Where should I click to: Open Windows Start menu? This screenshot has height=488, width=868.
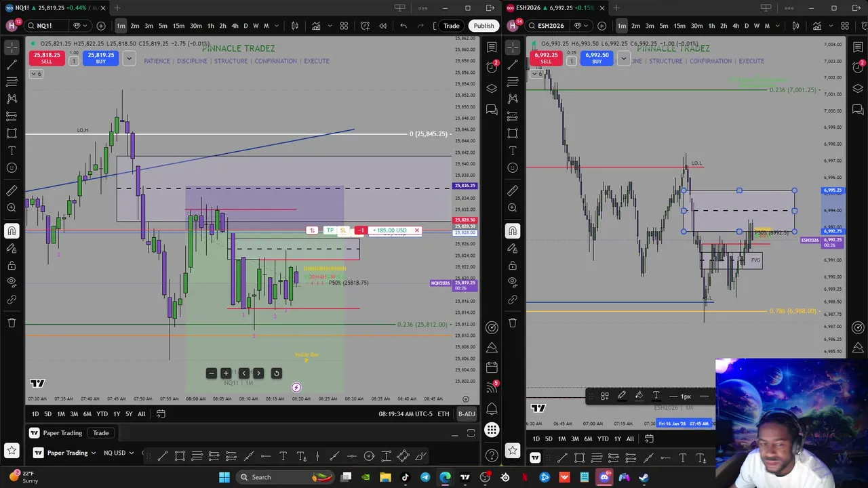224,477
